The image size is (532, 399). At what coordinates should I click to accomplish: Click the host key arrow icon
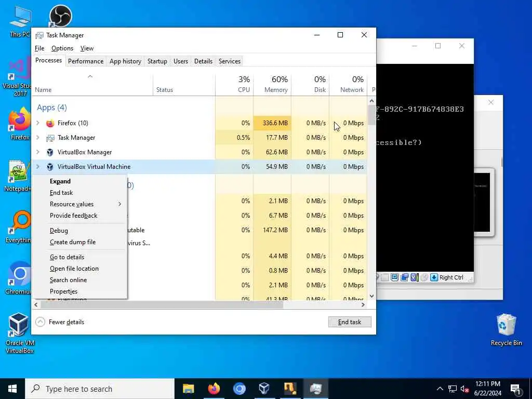tap(434, 277)
